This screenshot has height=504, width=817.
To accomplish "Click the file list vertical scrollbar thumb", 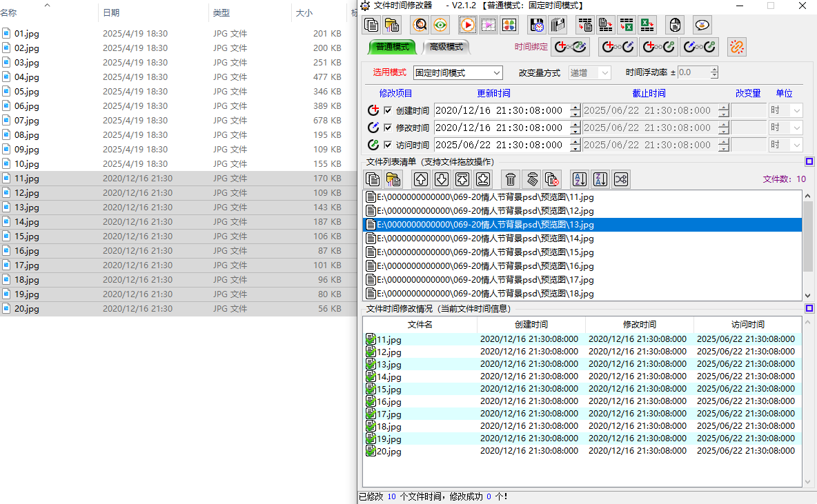I will click(807, 236).
